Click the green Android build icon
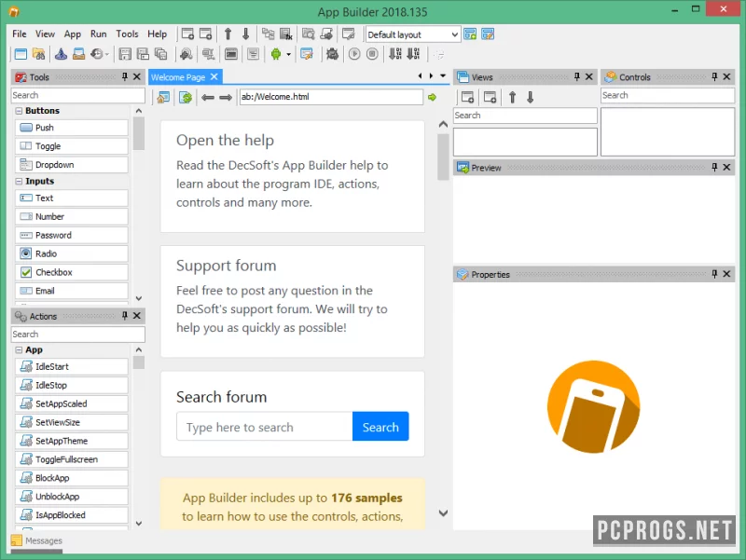746x560 pixels. 275,54
